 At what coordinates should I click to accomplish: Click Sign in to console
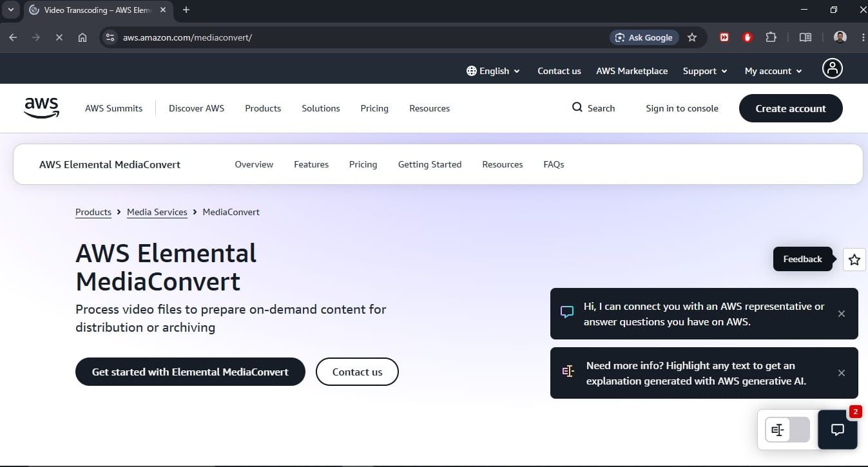tap(682, 108)
